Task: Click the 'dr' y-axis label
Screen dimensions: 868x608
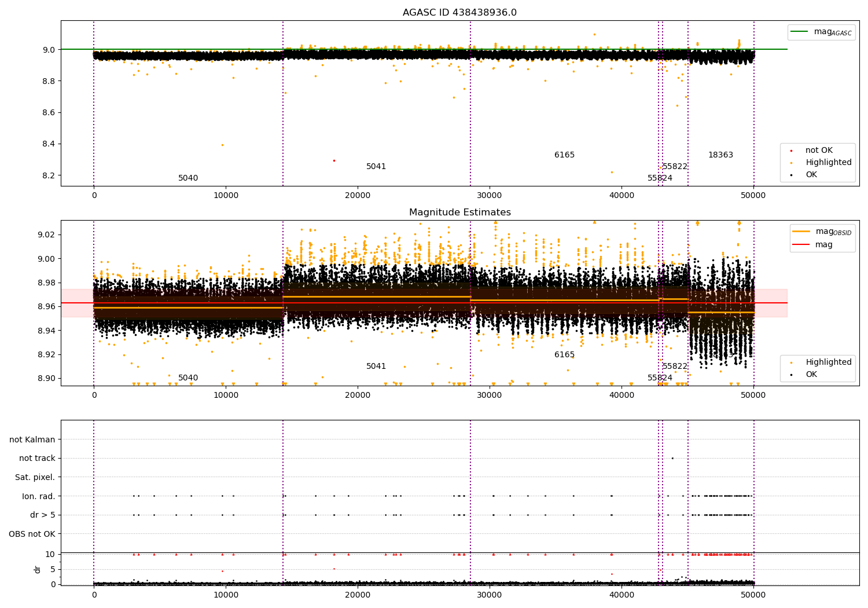Action: [x=38, y=569]
